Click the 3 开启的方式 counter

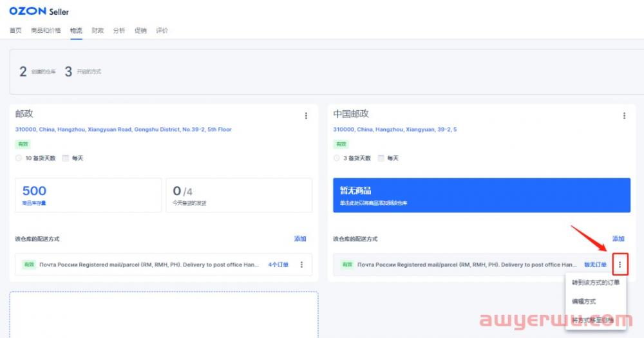(83, 72)
